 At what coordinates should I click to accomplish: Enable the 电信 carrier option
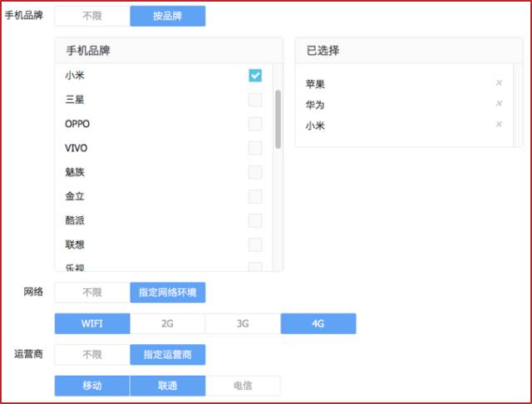pyautogui.click(x=243, y=386)
